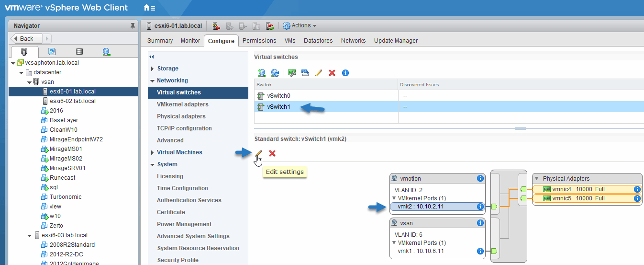This screenshot has width=644, height=265.
Task: Click the pencil Edit settings icon
Action: tap(259, 153)
